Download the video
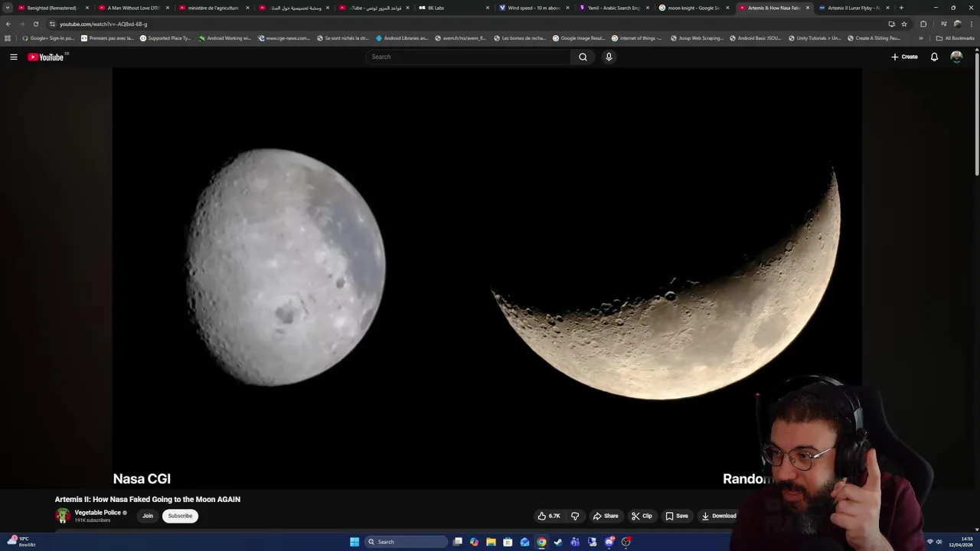 [719, 516]
